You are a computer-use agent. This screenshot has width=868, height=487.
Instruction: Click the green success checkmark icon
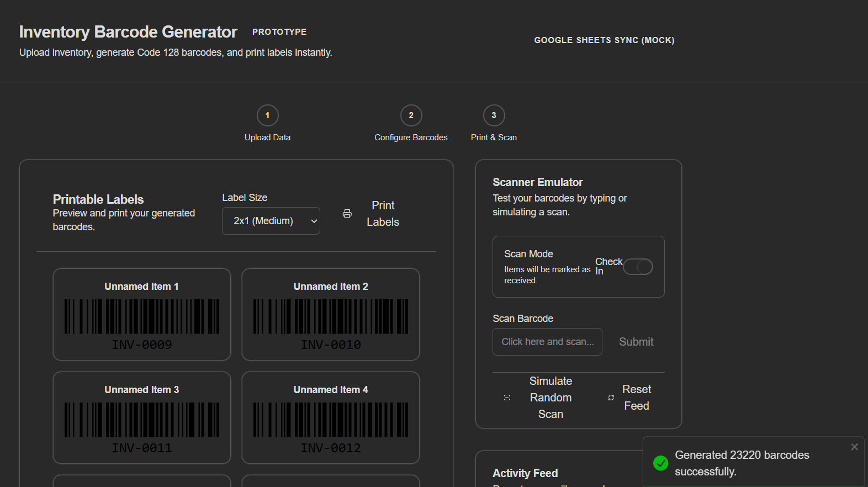point(660,463)
